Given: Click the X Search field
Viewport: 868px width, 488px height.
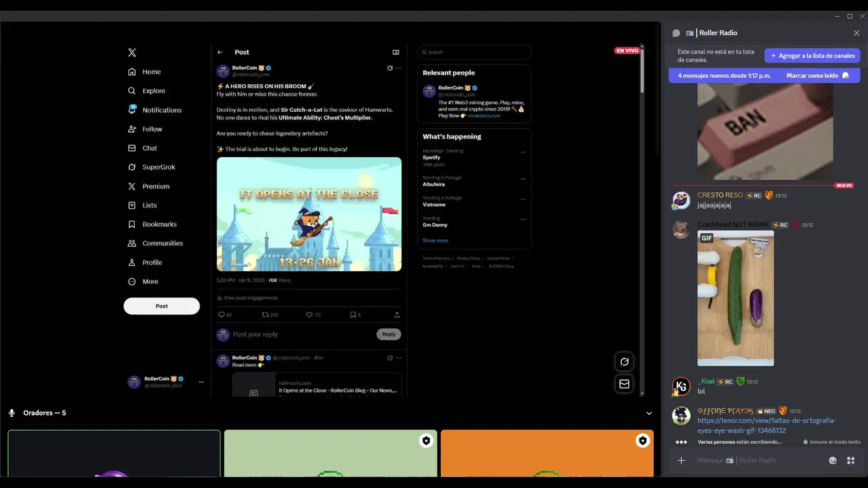Looking at the screenshot, I should click(474, 52).
